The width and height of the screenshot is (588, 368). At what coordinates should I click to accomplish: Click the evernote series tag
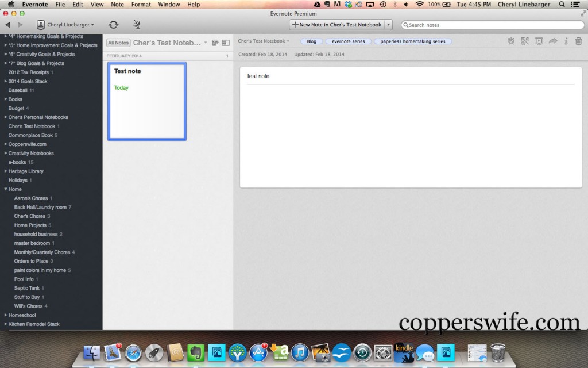[x=348, y=41]
